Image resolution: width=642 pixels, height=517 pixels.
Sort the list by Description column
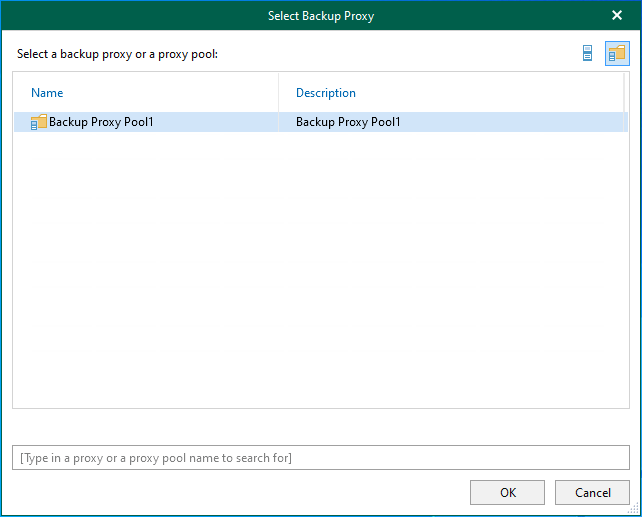coord(325,93)
